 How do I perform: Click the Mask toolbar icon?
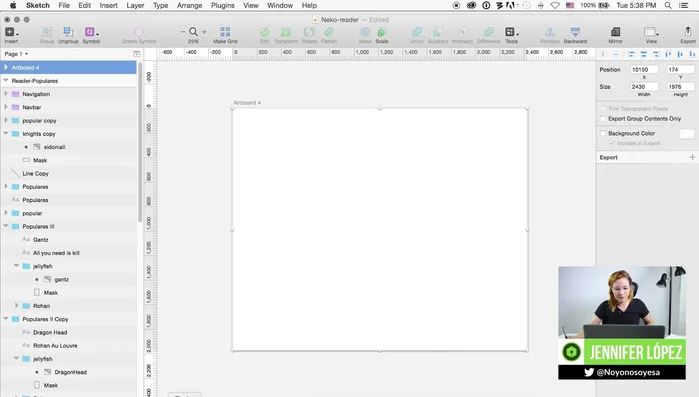point(365,32)
